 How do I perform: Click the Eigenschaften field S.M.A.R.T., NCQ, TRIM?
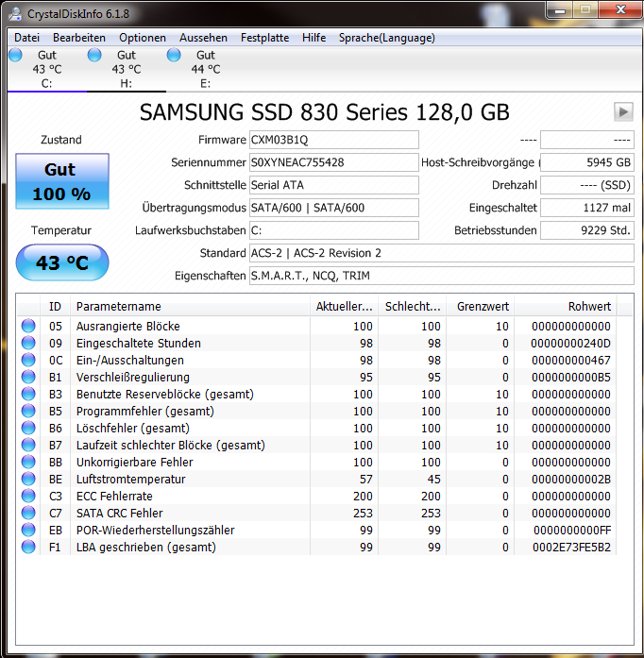pyautogui.click(x=442, y=276)
